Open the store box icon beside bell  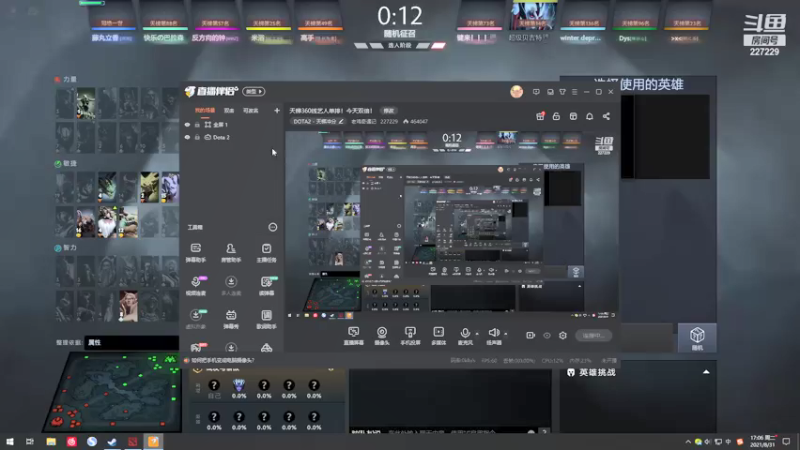(573, 116)
